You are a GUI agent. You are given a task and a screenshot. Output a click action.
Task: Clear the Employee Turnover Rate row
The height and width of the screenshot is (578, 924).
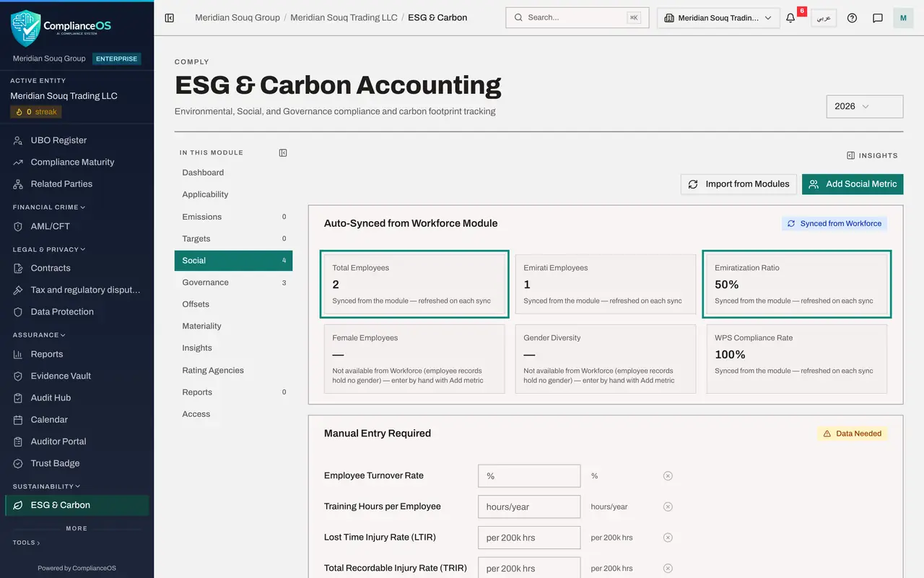click(668, 476)
